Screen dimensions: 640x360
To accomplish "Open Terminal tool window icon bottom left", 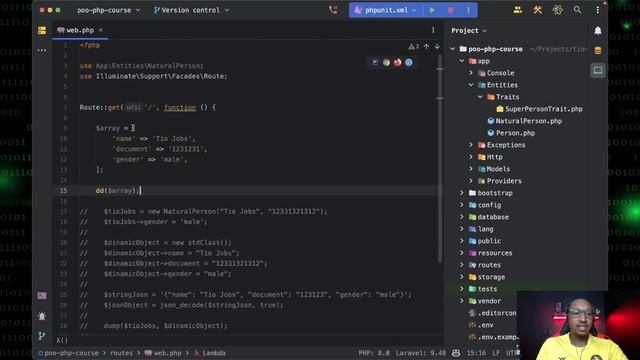I will coord(42,296).
